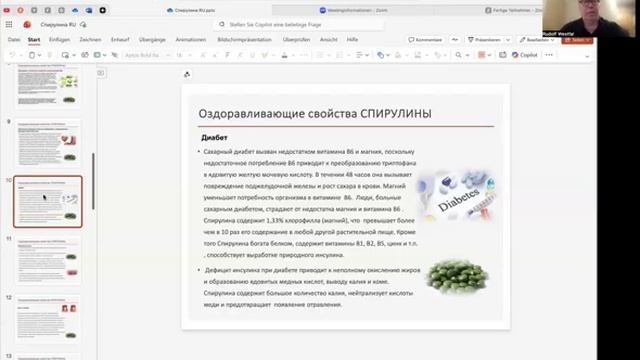Open the find dropdown arrow
640x360 pixels.
coord(467,55)
